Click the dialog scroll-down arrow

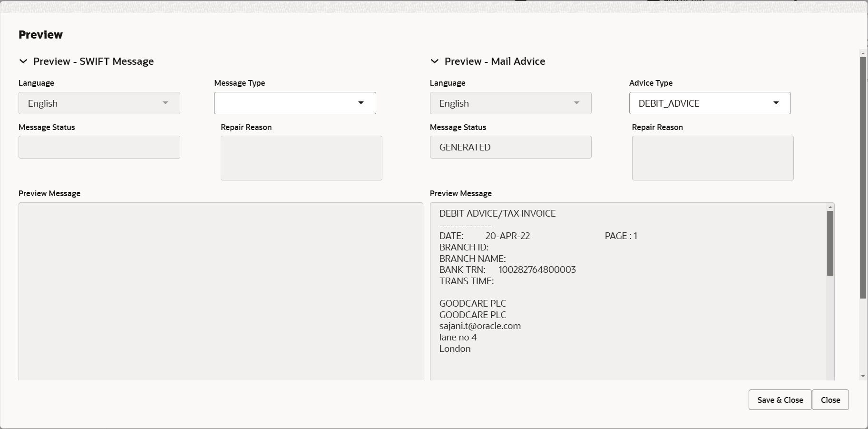[x=863, y=377]
